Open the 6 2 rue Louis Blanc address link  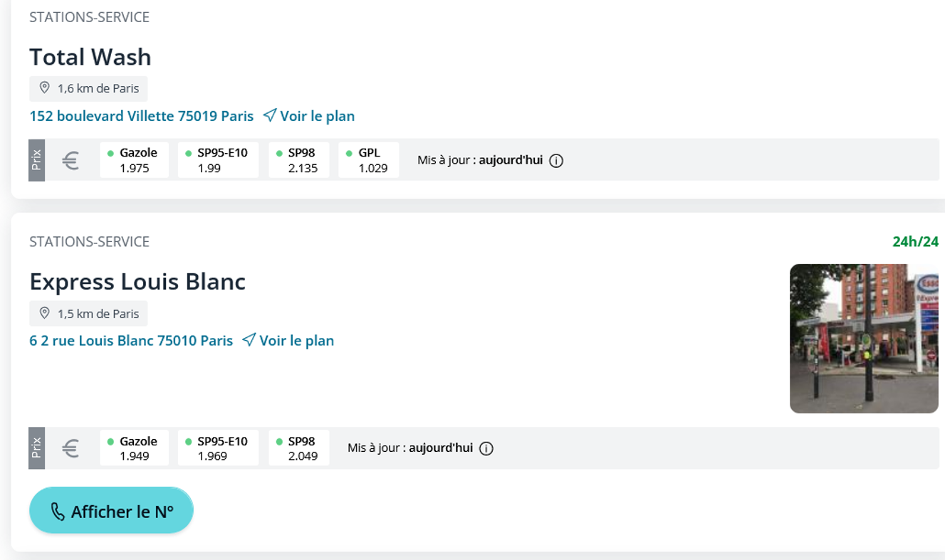tap(131, 341)
